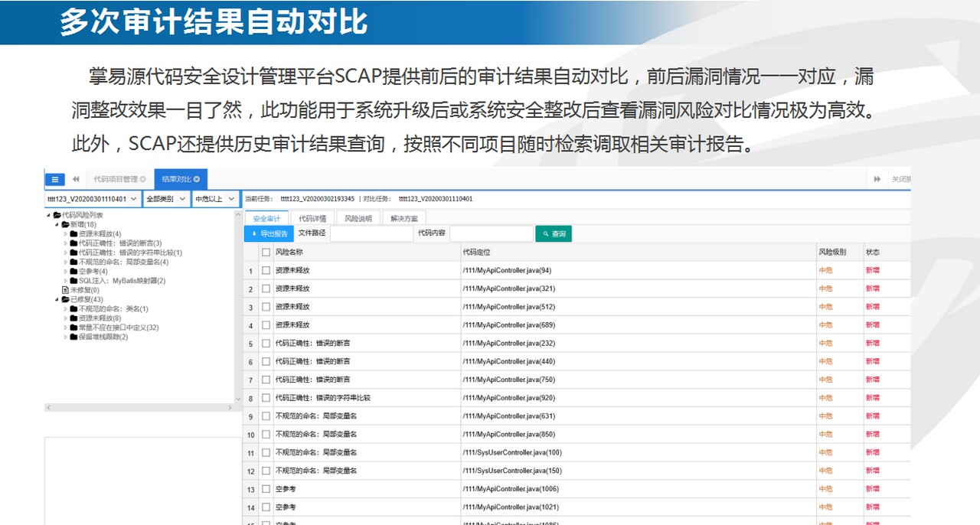Click the 未修复(0) document icon

[65, 290]
